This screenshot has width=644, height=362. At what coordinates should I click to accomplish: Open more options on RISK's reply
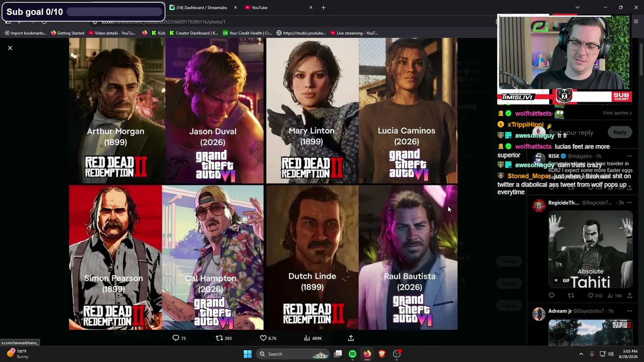pos(629,156)
